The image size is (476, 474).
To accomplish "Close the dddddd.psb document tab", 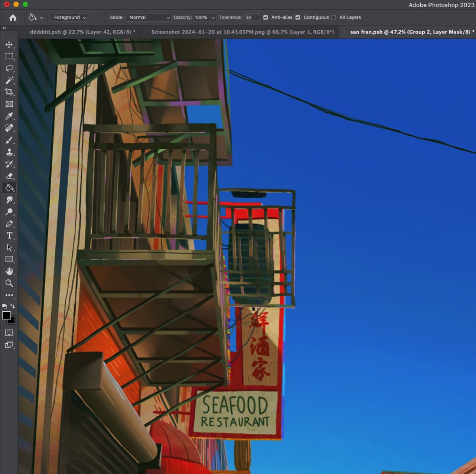I will pyautogui.click(x=24, y=32).
